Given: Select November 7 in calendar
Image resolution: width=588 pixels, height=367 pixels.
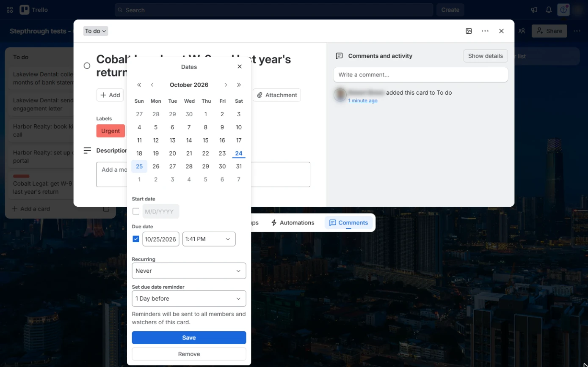Looking at the screenshot, I should point(239,180).
